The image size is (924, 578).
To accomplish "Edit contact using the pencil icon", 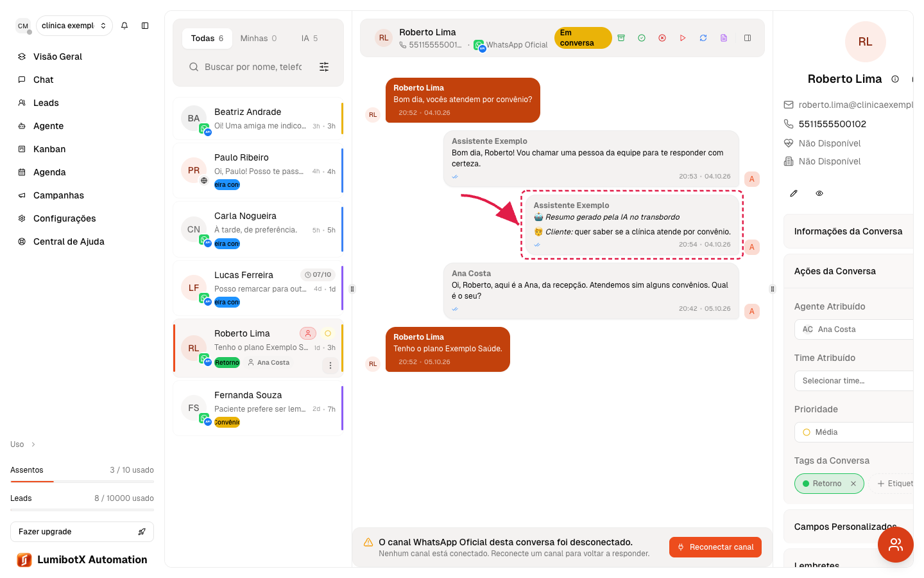I will [x=794, y=193].
